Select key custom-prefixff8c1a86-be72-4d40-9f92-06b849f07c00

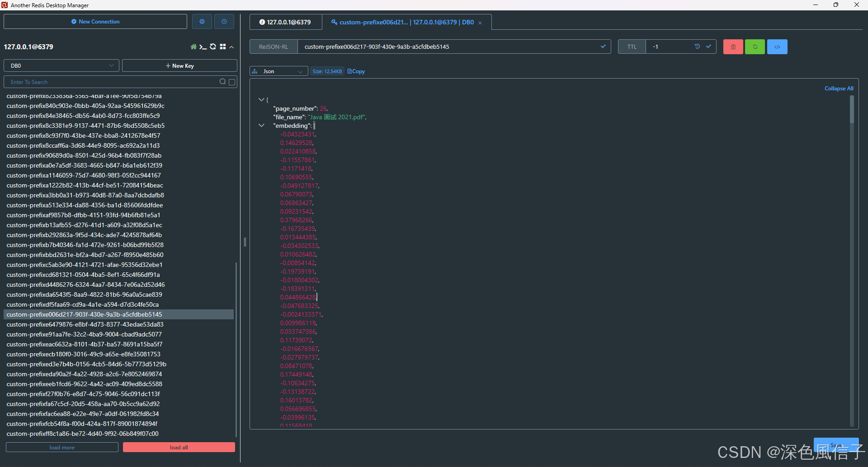pyautogui.click(x=83, y=434)
